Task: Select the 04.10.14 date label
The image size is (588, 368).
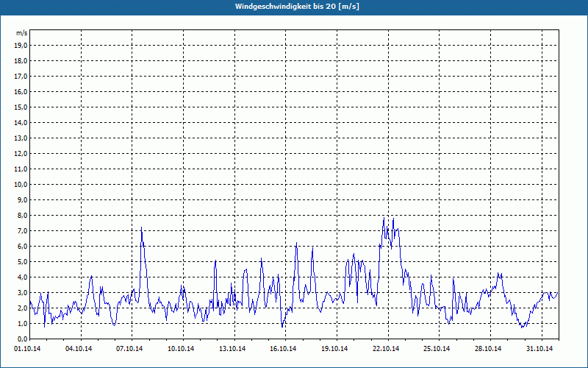Action: 79,349
